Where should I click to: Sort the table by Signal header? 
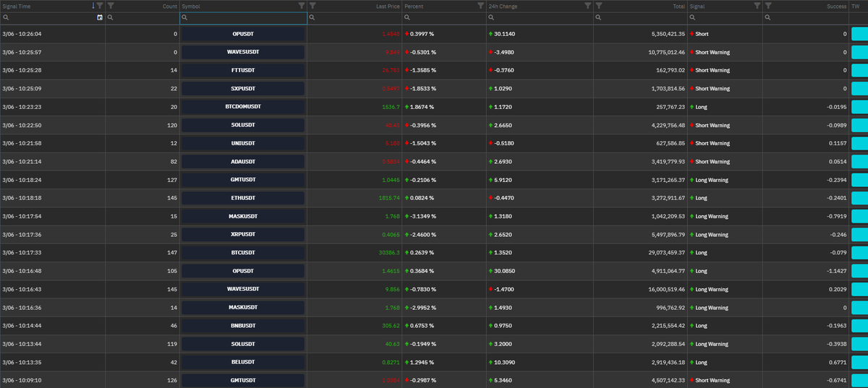click(697, 6)
